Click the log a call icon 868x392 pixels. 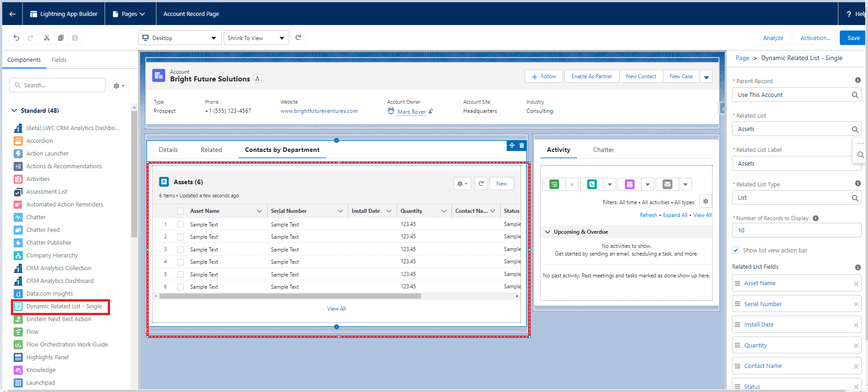click(592, 184)
